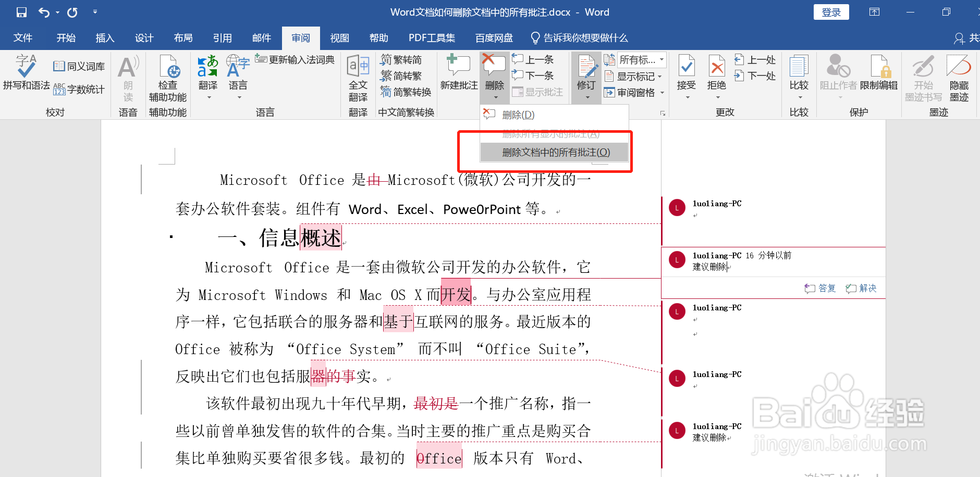Image resolution: width=980 pixels, height=477 pixels.
Task: Open spelling and grammar check (拼写和语法)
Action: point(26,73)
